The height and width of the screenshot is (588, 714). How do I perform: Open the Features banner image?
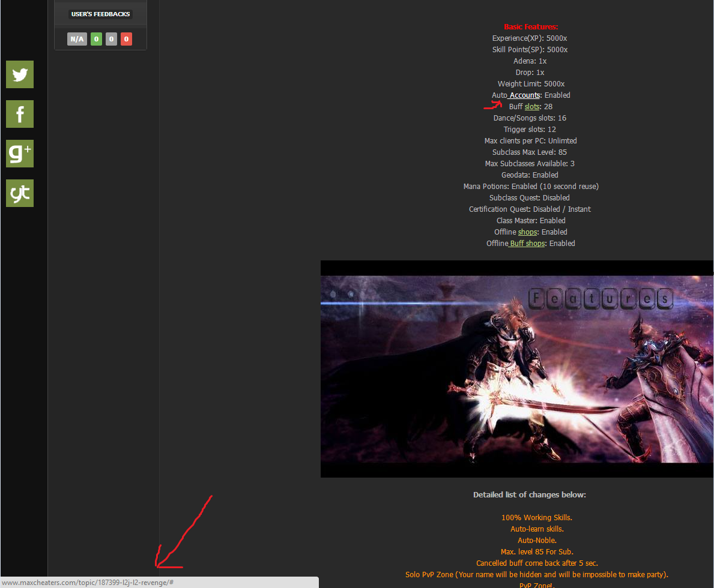coord(517,369)
